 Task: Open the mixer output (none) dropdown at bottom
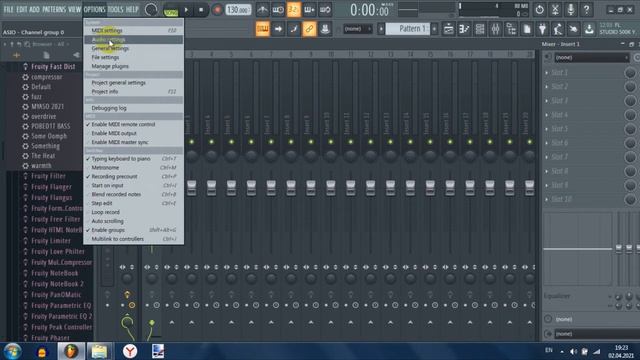596,334
